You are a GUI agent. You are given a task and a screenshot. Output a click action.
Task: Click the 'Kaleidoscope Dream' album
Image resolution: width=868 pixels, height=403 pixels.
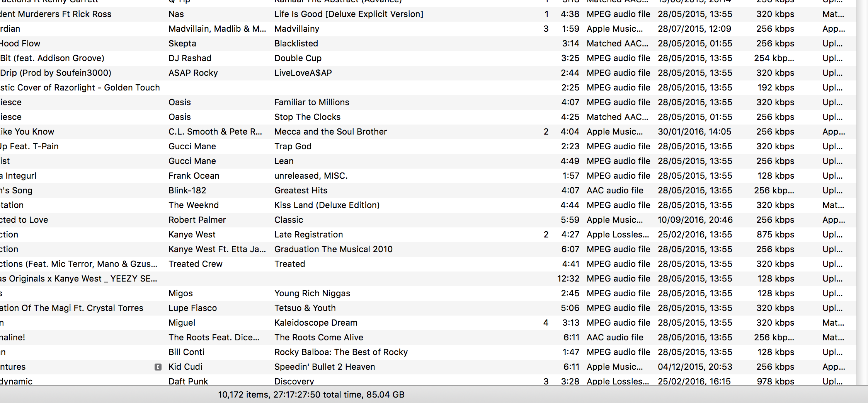tap(316, 323)
